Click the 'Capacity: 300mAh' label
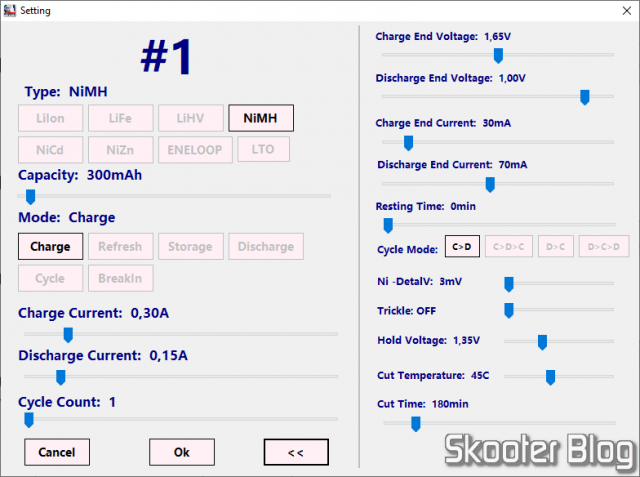Viewport: 640px width, 477px height. [x=80, y=175]
